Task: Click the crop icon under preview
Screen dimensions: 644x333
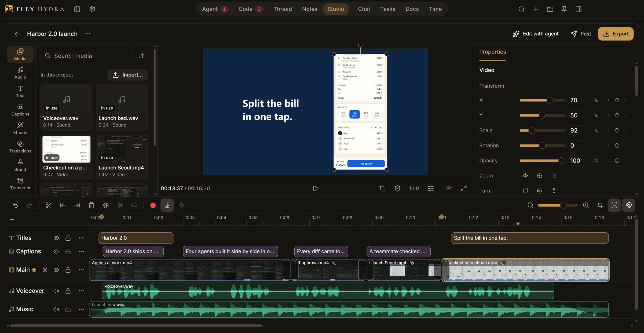Action: pyautogui.click(x=382, y=189)
